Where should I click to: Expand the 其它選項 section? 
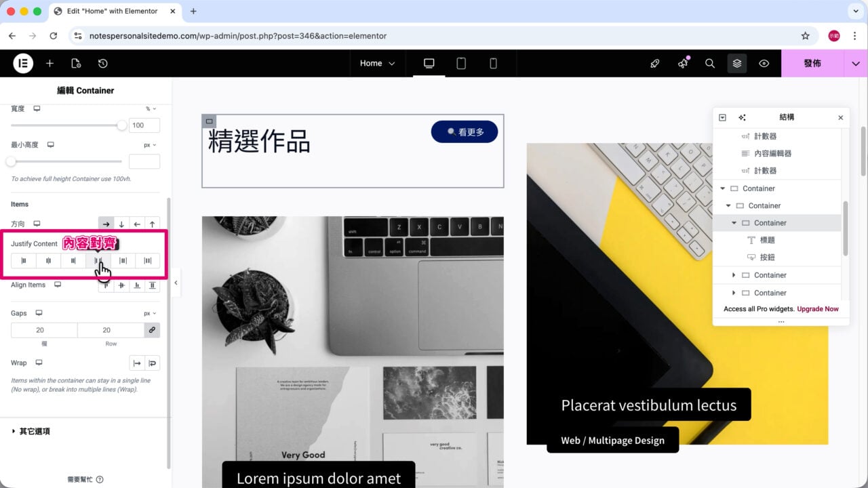31,431
